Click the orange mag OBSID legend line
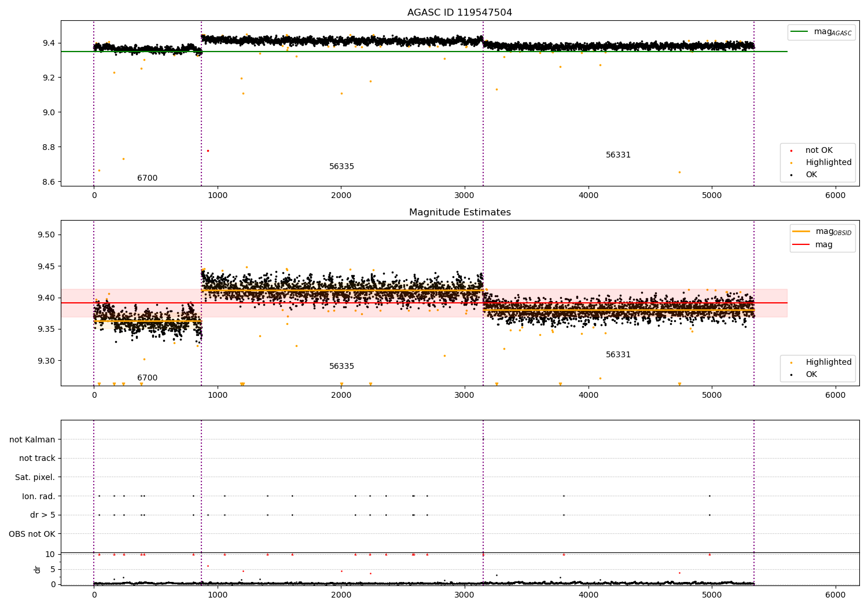 (801, 232)
